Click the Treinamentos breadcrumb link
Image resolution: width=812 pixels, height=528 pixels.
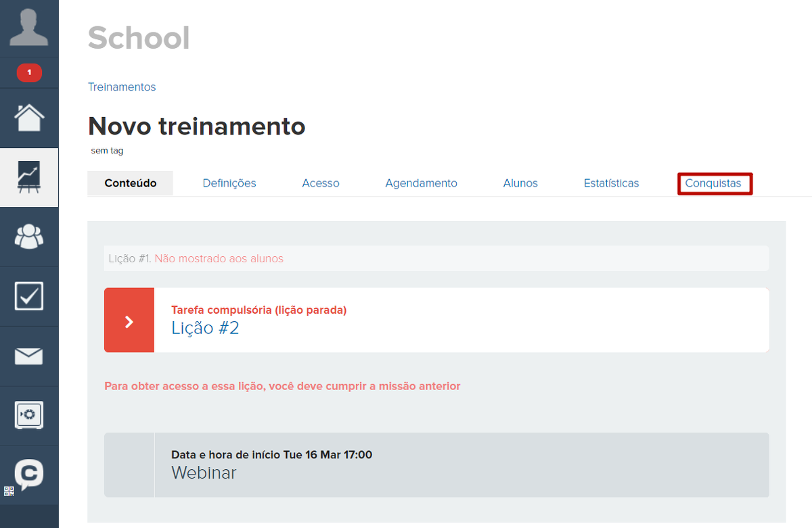point(122,87)
